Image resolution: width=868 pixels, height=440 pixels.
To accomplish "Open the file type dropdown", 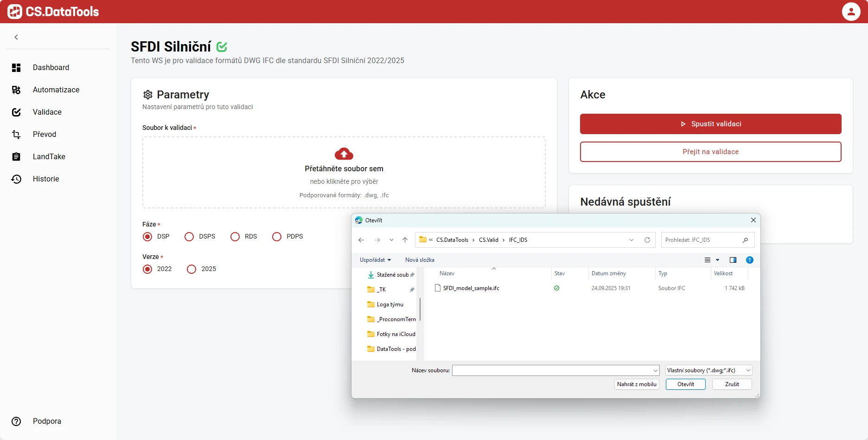I will [708, 370].
